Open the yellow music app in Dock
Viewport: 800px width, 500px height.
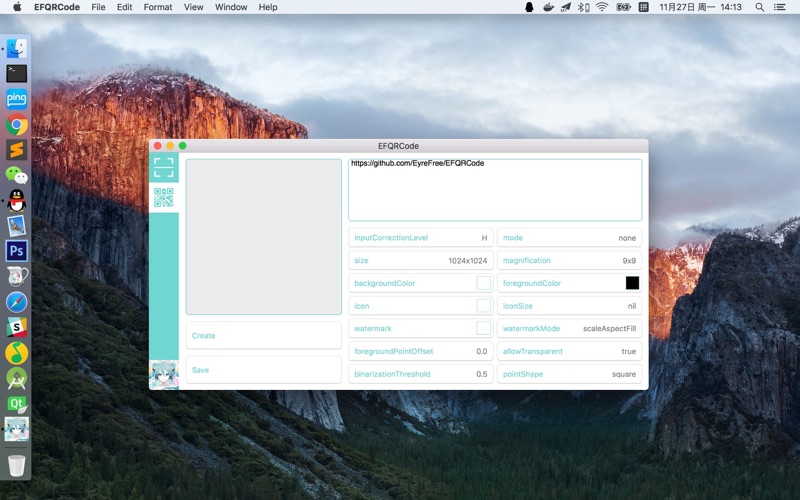(16, 353)
